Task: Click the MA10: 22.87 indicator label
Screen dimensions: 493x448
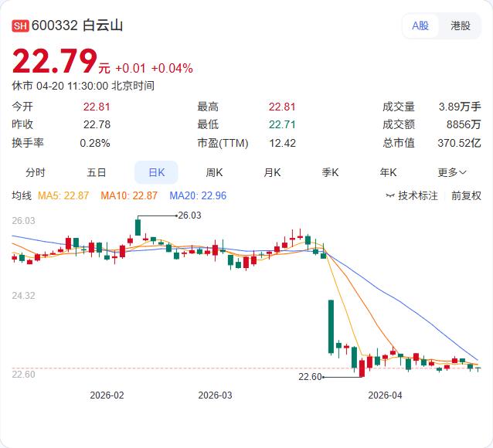Action: 128,195
